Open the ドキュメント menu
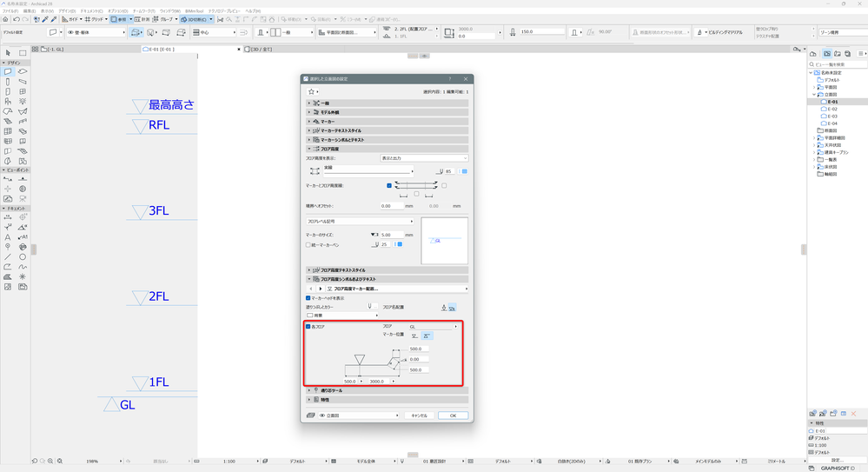The height and width of the screenshot is (472, 868). tap(91, 11)
